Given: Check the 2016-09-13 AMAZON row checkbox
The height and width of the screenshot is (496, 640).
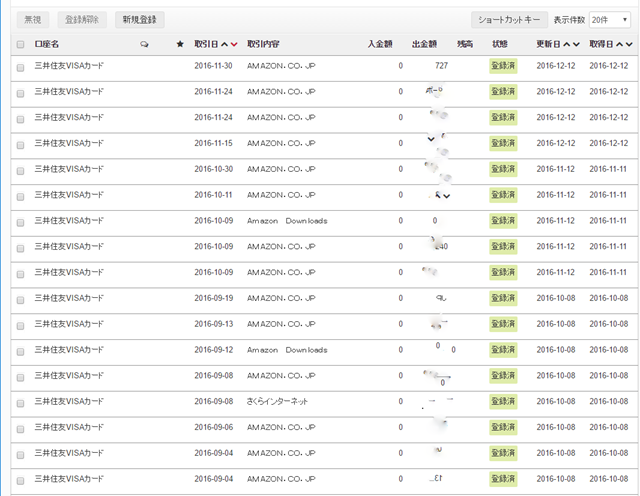Looking at the screenshot, I should pyautogui.click(x=20, y=326).
